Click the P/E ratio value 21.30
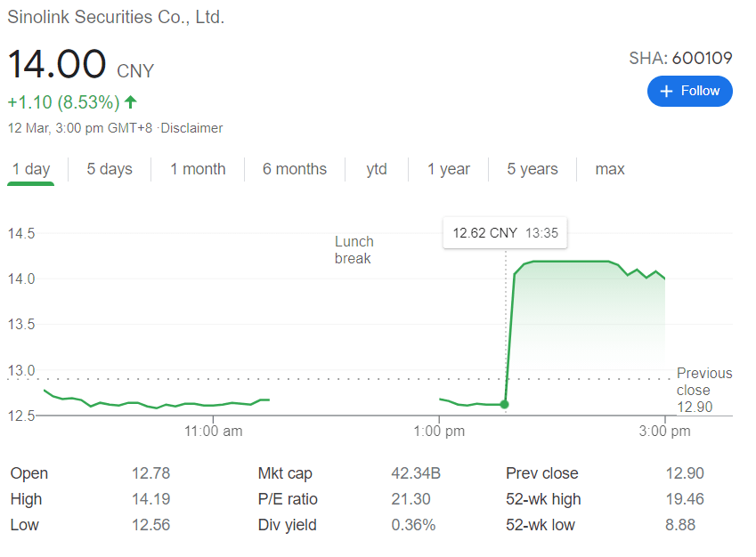 [x=411, y=499]
